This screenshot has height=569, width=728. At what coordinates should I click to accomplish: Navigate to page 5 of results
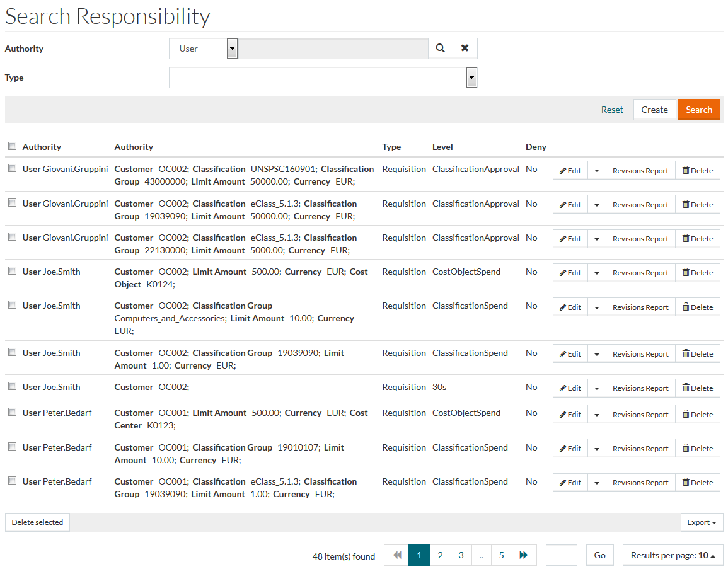coord(502,555)
